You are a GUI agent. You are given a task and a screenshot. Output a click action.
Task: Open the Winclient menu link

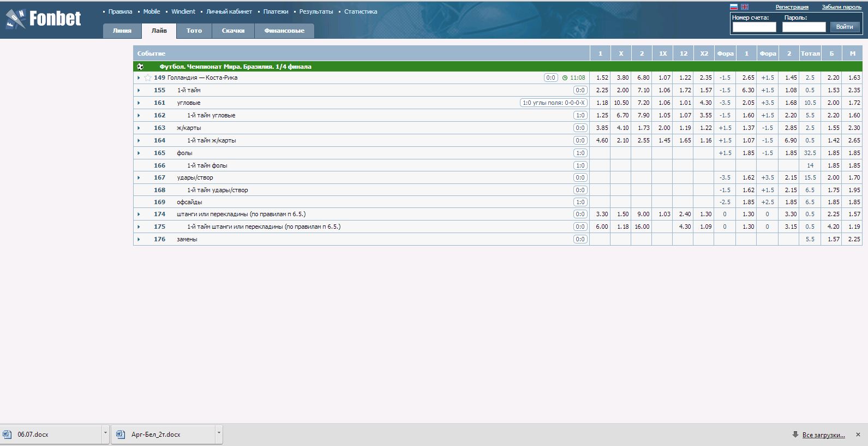click(x=183, y=11)
